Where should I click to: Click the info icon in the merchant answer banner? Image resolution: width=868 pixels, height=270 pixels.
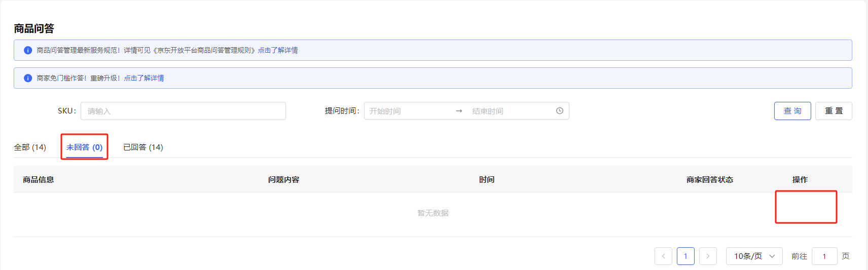coord(28,78)
